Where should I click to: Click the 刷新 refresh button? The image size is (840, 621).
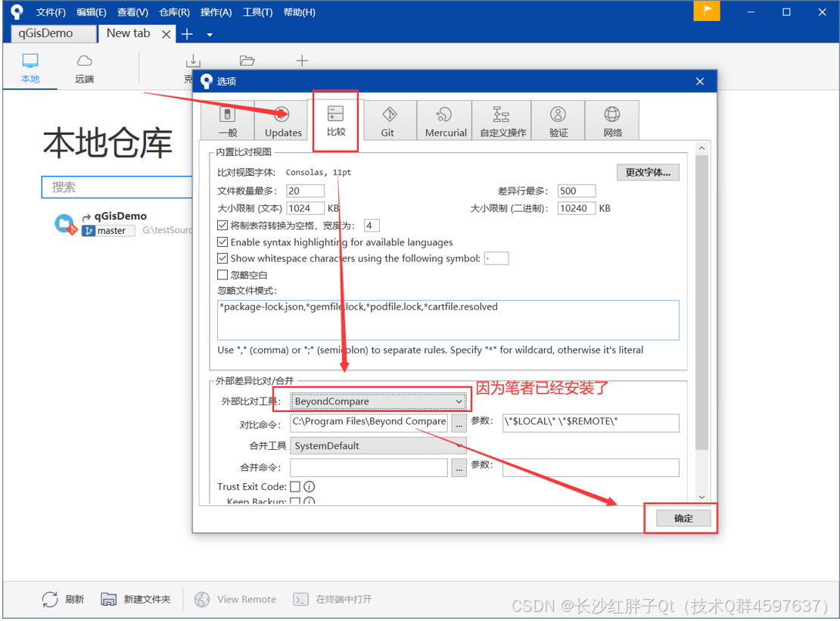(64, 599)
